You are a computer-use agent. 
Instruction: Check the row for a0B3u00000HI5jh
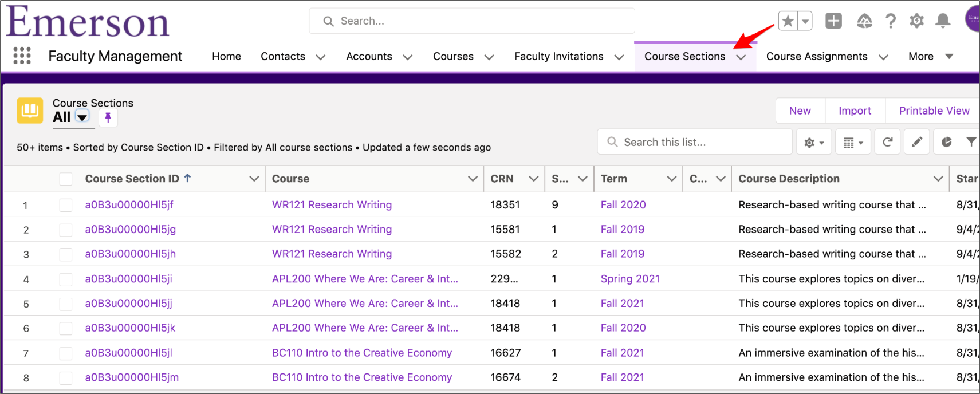[x=66, y=254]
